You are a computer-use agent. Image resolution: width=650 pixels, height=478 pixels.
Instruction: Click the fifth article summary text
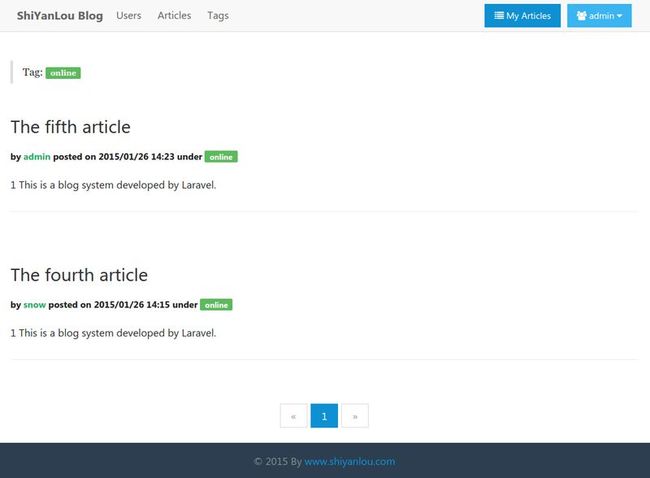[113, 185]
